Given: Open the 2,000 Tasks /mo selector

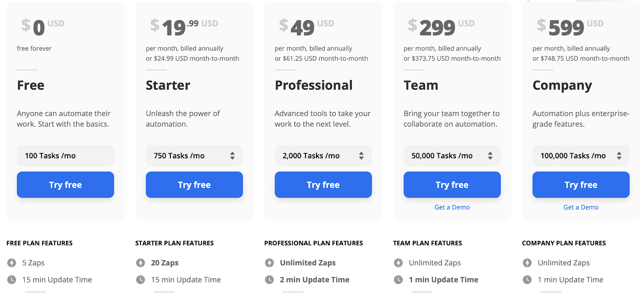Looking at the screenshot, I should pos(323,156).
